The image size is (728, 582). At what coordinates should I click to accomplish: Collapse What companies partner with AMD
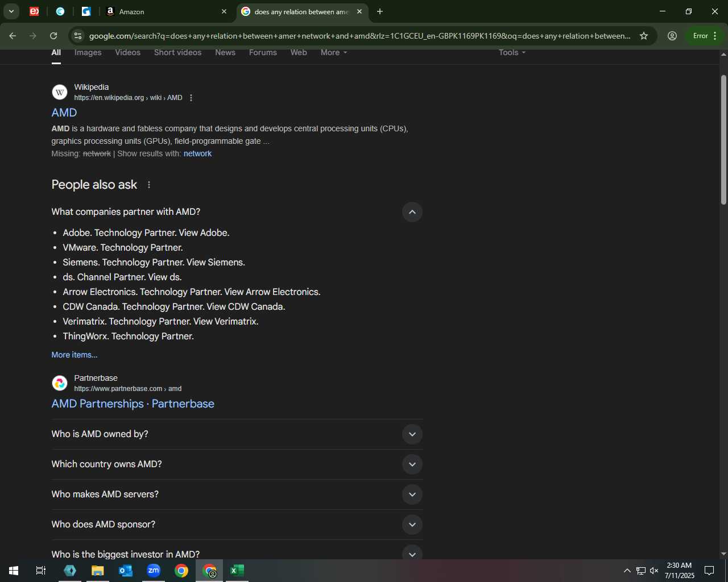(412, 212)
